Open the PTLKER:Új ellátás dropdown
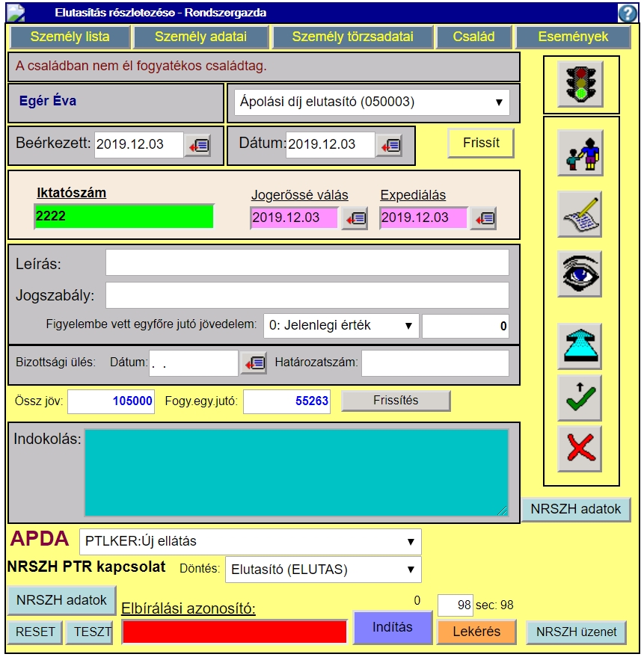 (250, 541)
